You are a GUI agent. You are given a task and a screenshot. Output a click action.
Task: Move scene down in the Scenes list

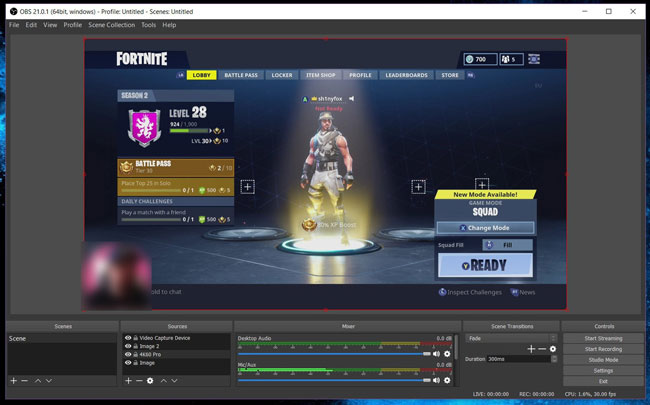(x=49, y=381)
